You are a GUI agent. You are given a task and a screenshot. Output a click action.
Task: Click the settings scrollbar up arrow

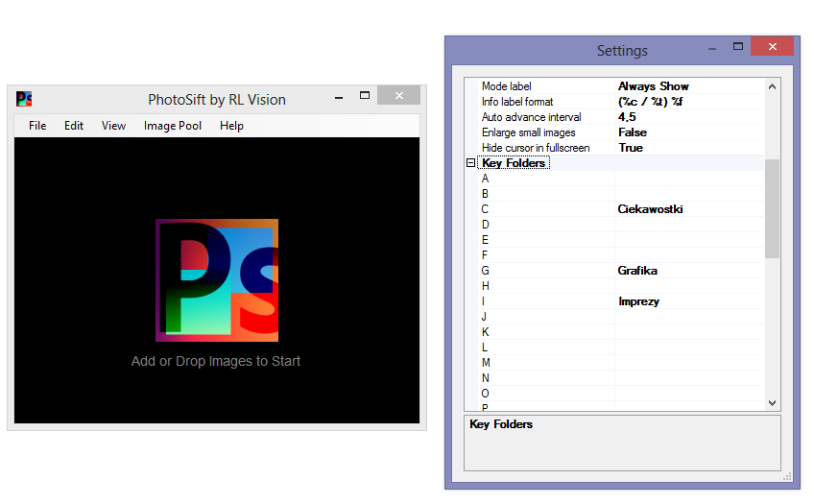click(x=772, y=86)
